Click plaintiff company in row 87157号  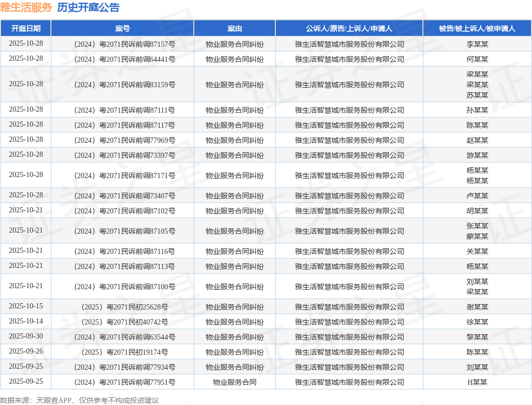(349, 44)
